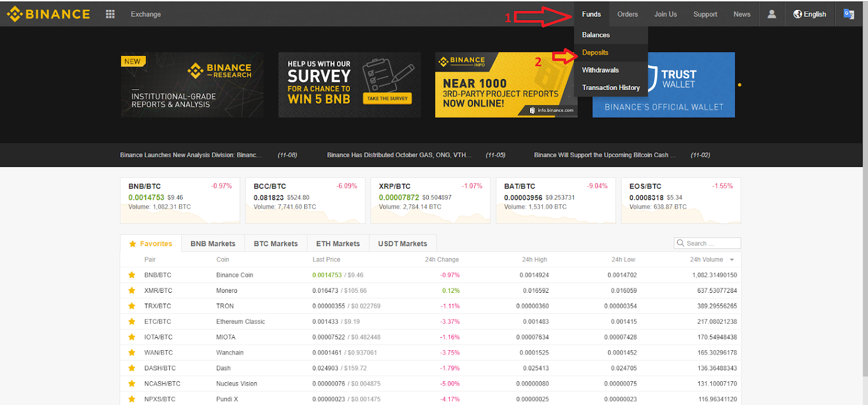The image size is (868, 405).
Task: Click the search magnifier icon
Action: (x=680, y=243)
